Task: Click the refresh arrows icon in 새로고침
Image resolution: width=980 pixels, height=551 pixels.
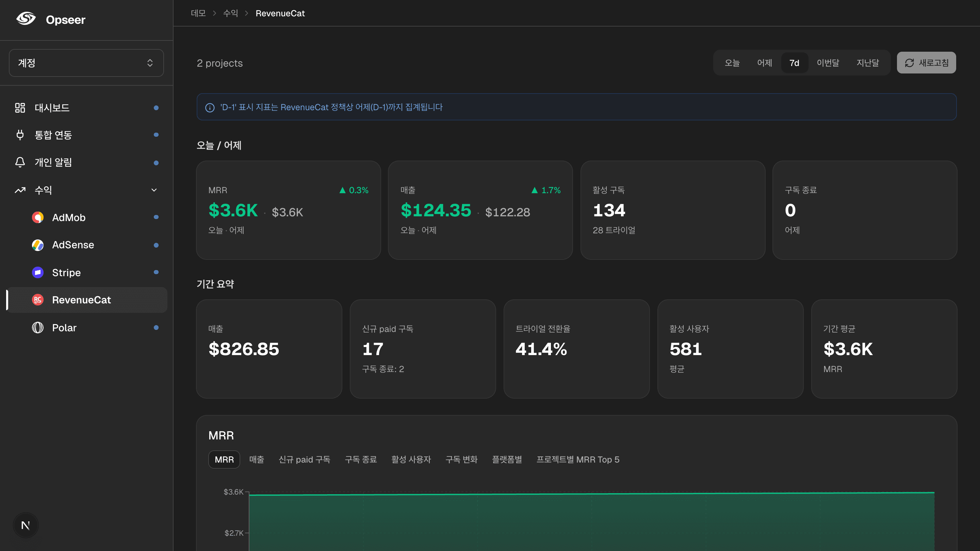Action: pyautogui.click(x=909, y=63)
